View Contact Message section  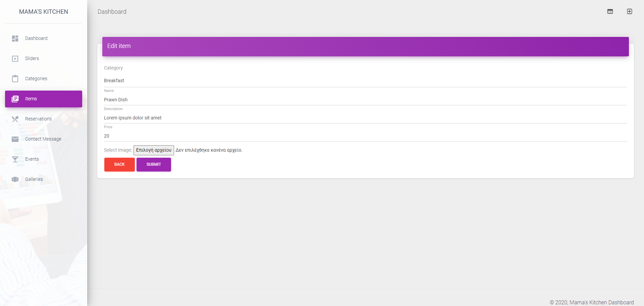pos(44,139)
